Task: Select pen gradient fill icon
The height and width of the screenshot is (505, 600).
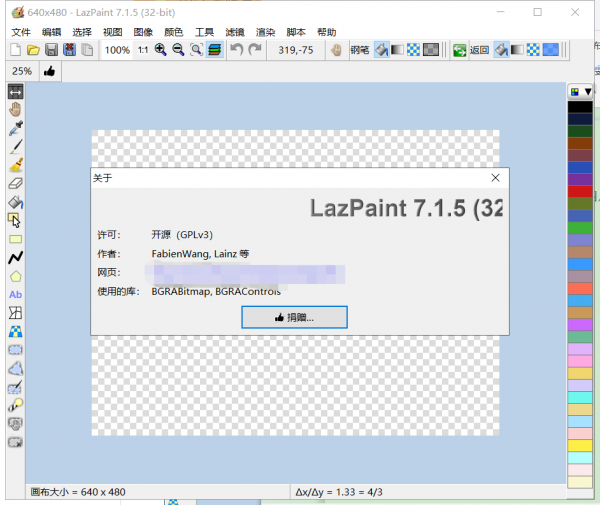Action: pos(397,50)
